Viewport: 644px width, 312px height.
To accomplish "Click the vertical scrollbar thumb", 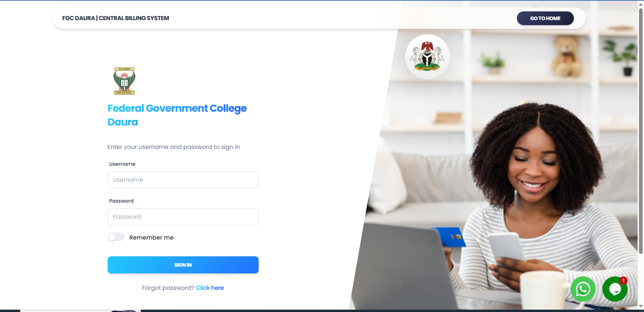I will [x=641, y=131].
